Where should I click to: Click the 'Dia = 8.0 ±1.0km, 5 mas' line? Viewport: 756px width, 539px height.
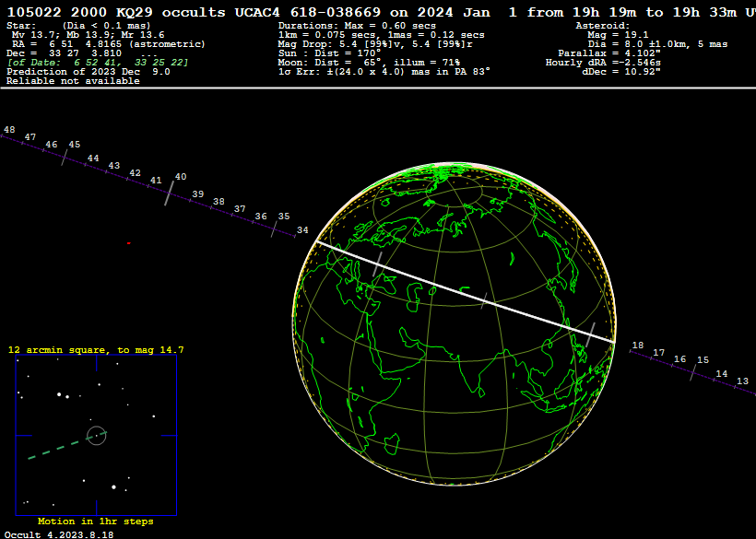pyautogui.click(x=657, y=44)
